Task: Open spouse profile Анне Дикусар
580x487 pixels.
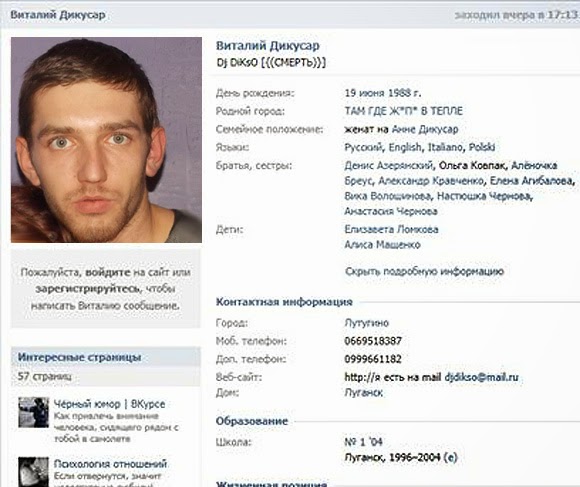Action: (425, 129)
